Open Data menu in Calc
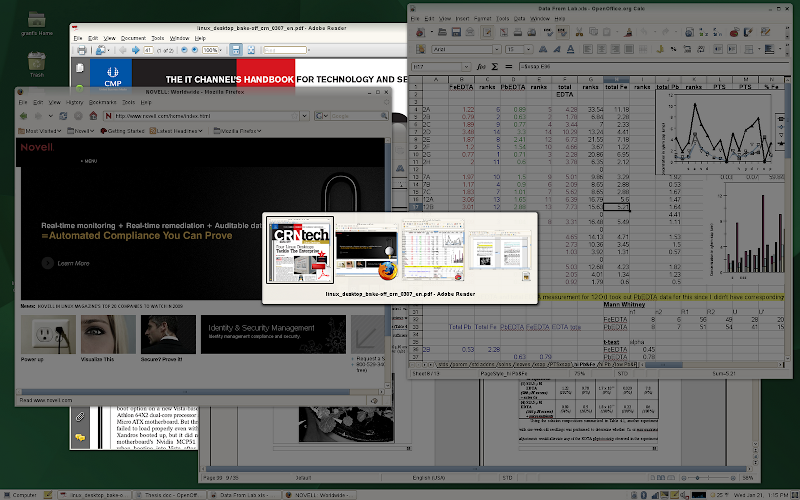 coord(519,19)
